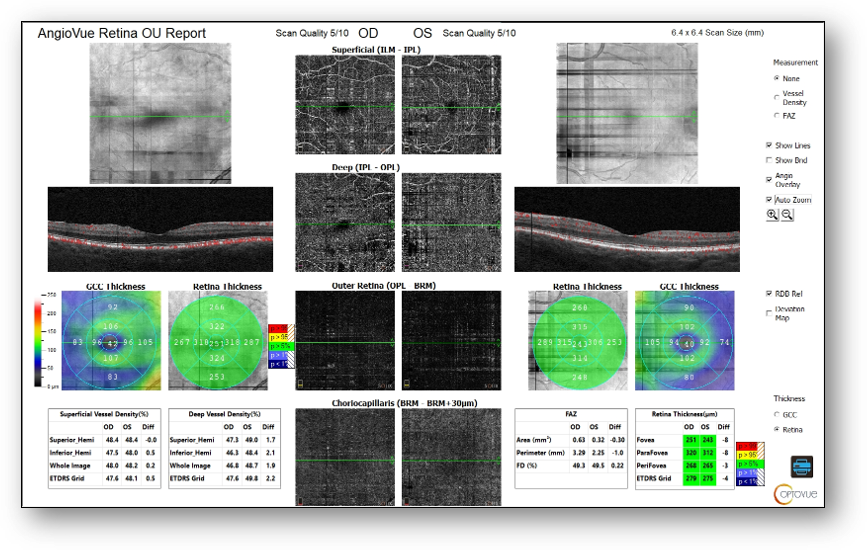Viewport: 867px width, 550px height.
Task: Enable the Deviation Map checkbox
Action: 769,312
